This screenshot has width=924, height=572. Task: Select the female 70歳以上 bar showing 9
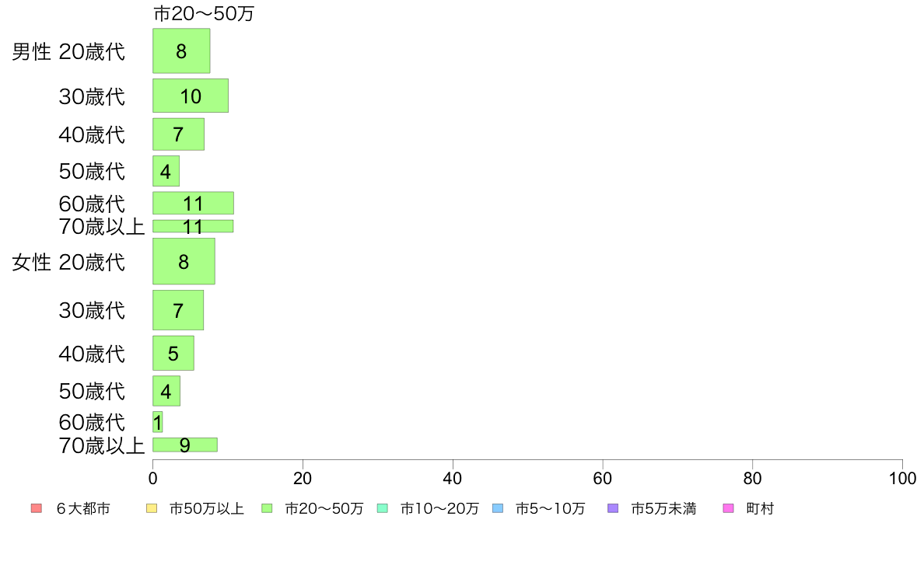(185, 445)
